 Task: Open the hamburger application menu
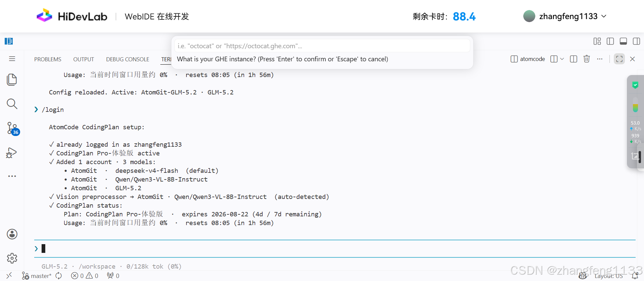point(12,59)
